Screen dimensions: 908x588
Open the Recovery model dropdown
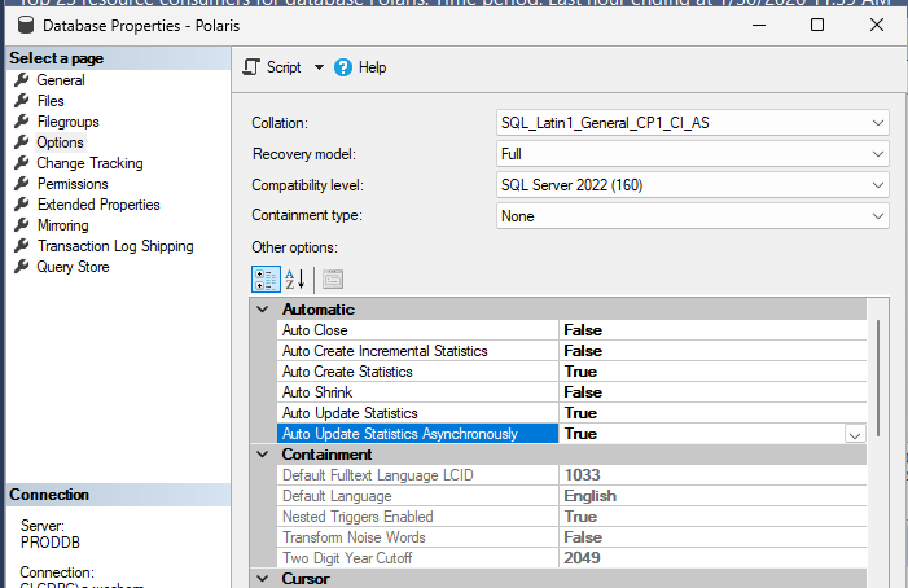tap(878, 154)
